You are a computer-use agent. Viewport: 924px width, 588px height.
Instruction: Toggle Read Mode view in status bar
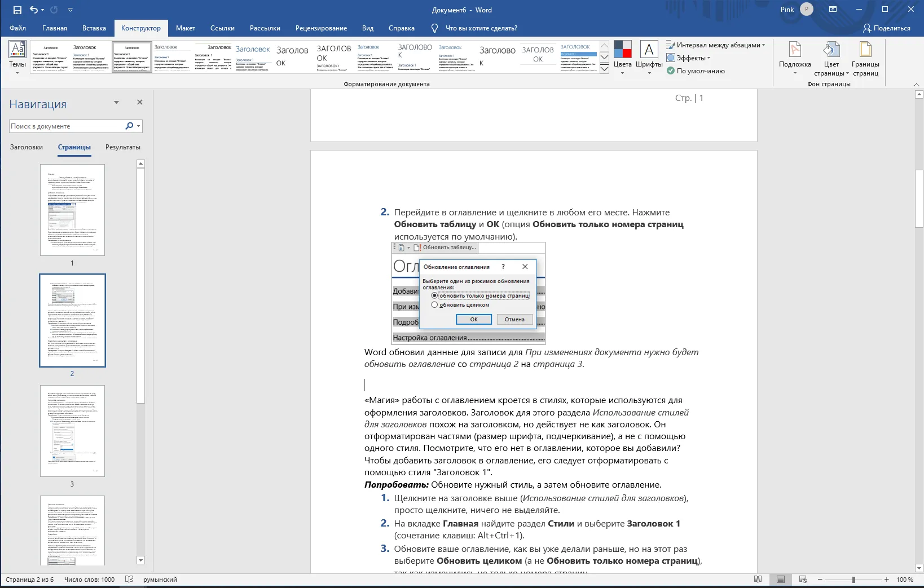[x=758, y=580]
